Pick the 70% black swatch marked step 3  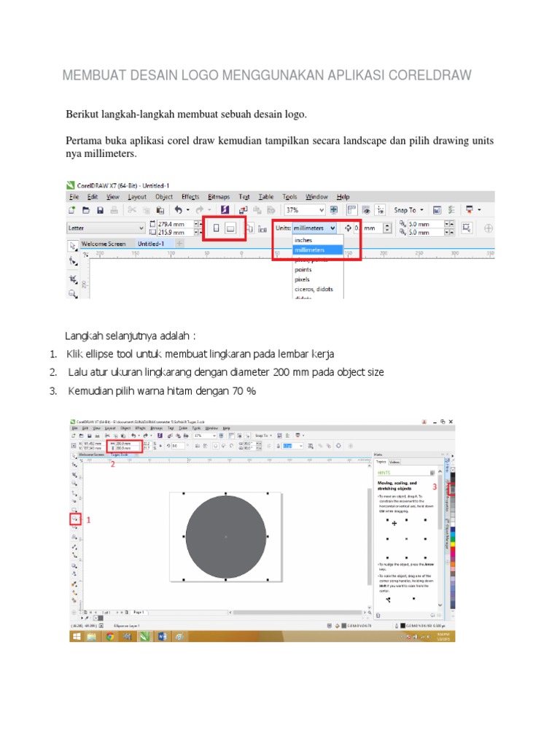pos(453,489)
